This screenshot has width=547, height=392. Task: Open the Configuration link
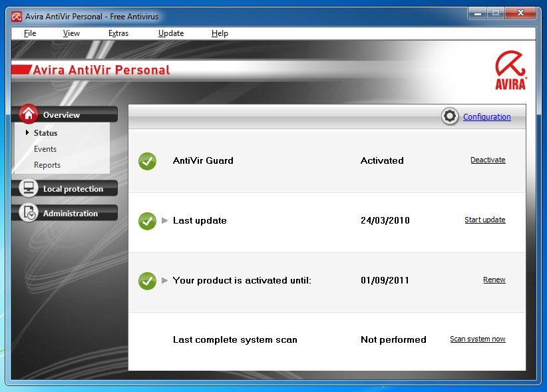click(486, 117)
